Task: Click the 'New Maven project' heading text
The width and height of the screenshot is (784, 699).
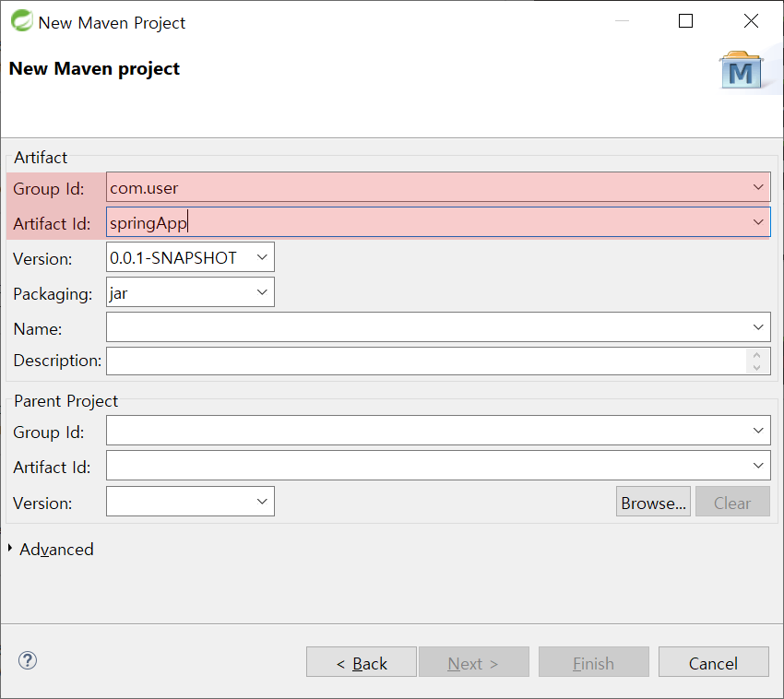Action: coord(94,68)
